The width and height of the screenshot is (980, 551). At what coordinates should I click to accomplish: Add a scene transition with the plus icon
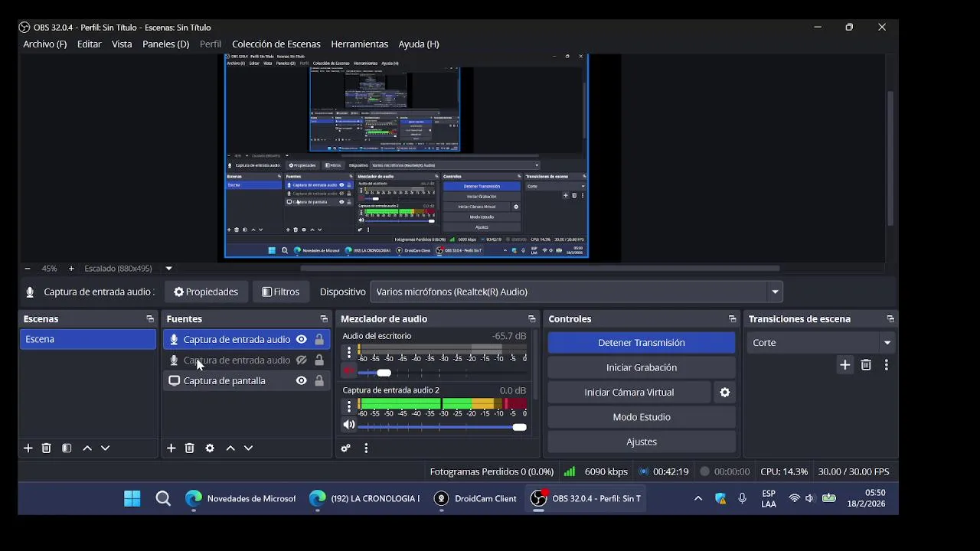(845, 365)
